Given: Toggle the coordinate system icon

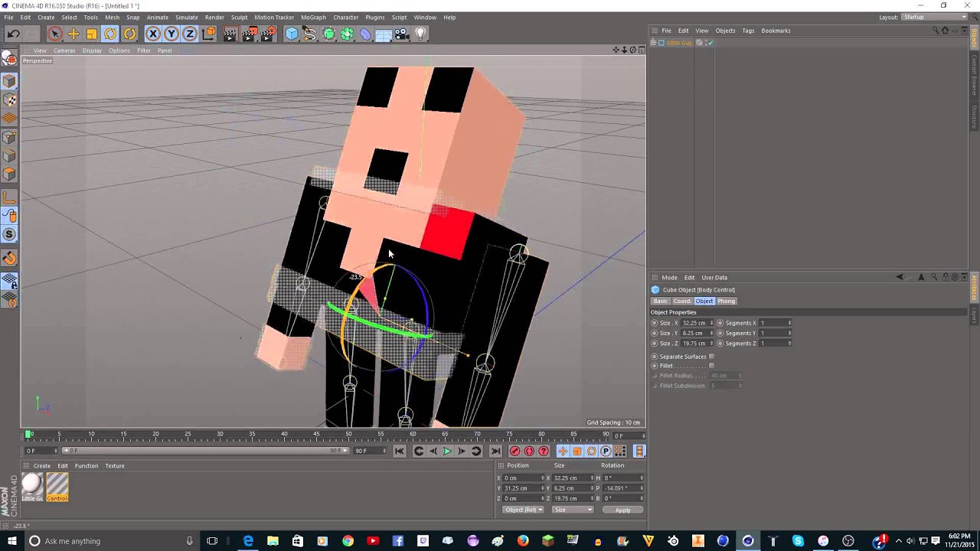Looking at the screenshot, I should [209, 34].
